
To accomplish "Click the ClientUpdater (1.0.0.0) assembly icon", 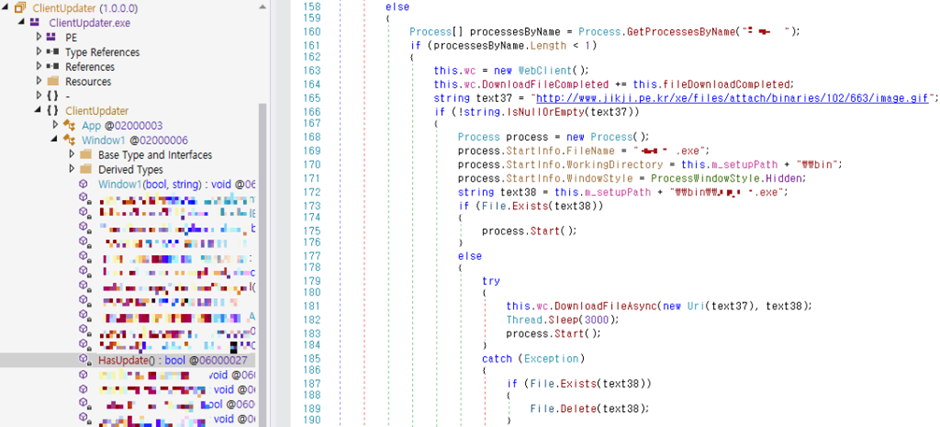I will [x=20, y=8].
